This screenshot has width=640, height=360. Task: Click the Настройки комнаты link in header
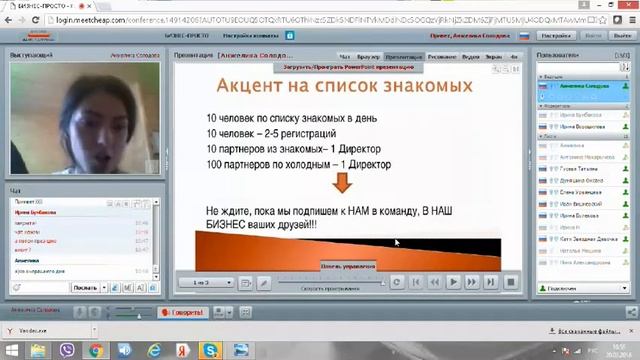(x=251, y=36)
